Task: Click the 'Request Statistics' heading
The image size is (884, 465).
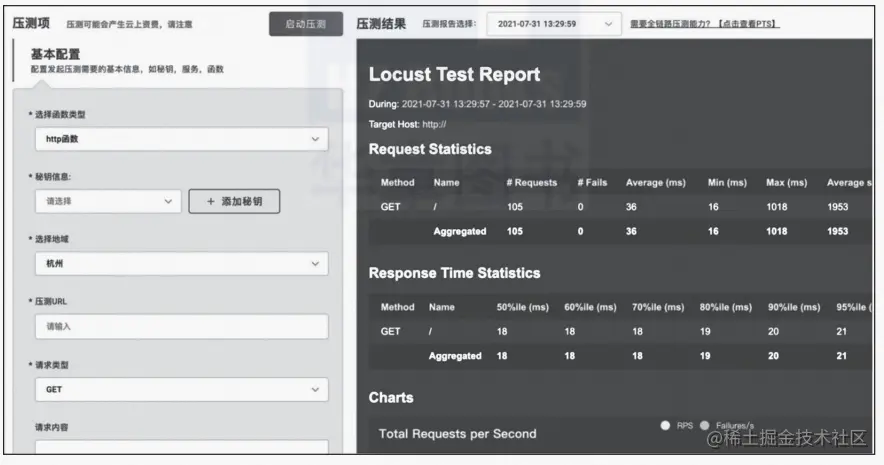Action: tap(430, 149)
